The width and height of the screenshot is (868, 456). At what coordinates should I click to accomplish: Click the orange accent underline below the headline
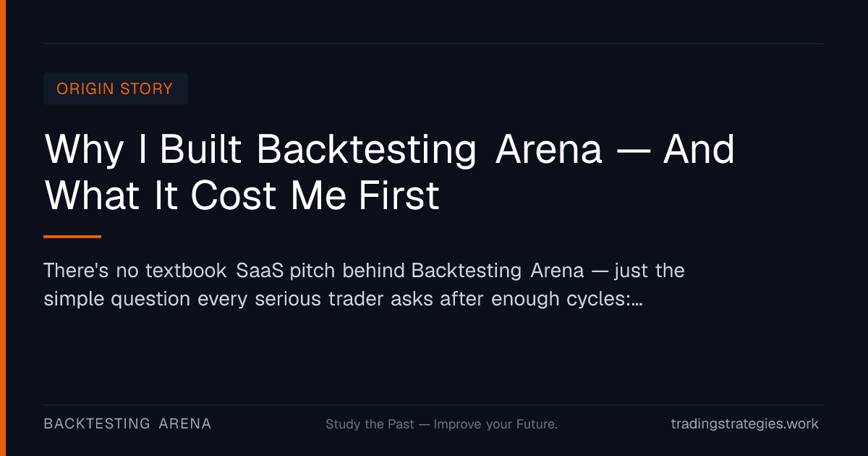pyautogui.click(x=72, y=236)
